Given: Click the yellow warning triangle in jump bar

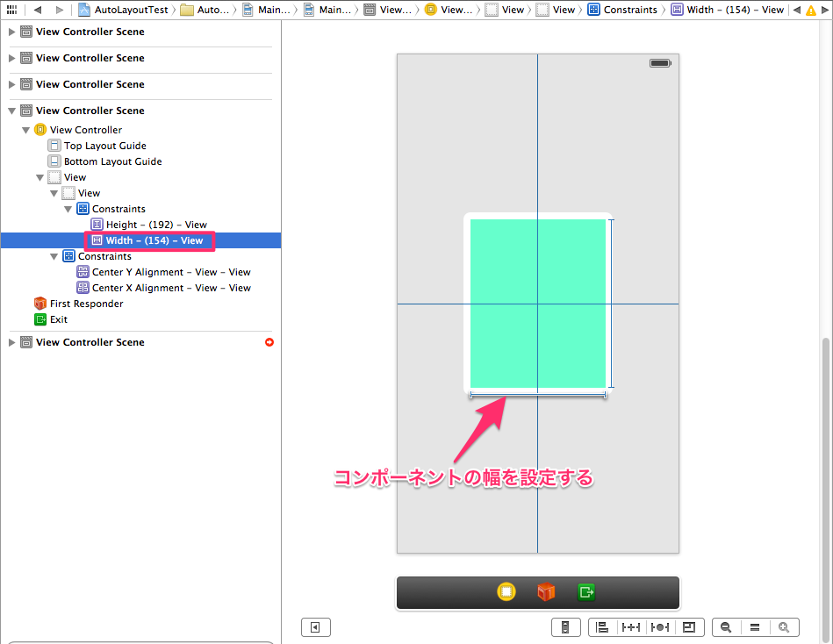Looking at the screenshot, I should (812, 10).
